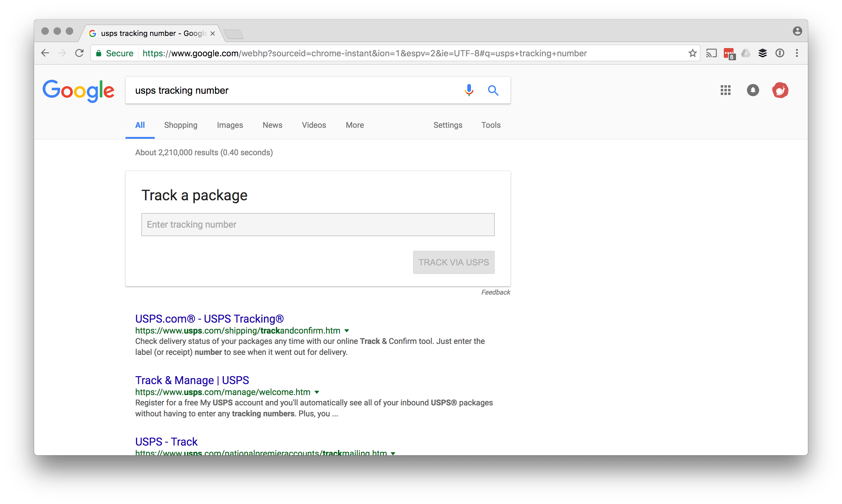Click the microphone voice search icon
This screenshot has width=842, height=504.
point(469,90)
